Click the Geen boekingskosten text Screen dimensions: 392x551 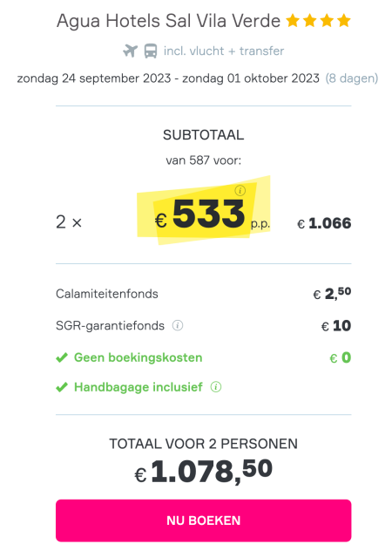[138, 357]
